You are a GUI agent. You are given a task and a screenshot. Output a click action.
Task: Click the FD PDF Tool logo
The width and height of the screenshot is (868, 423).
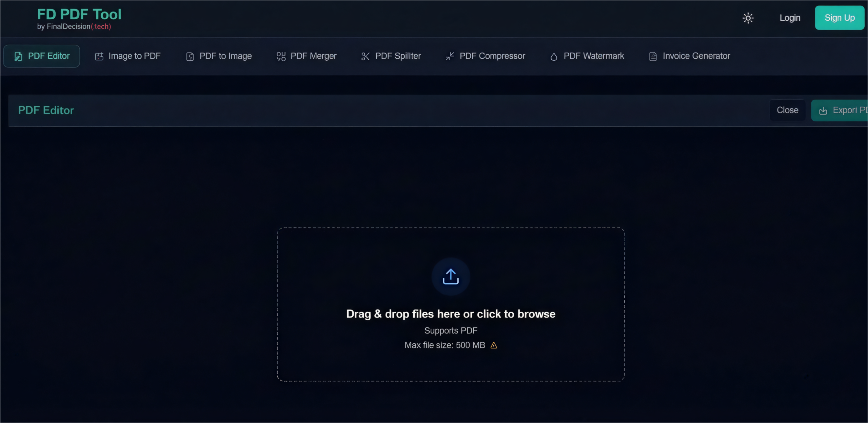coord(79,15)
